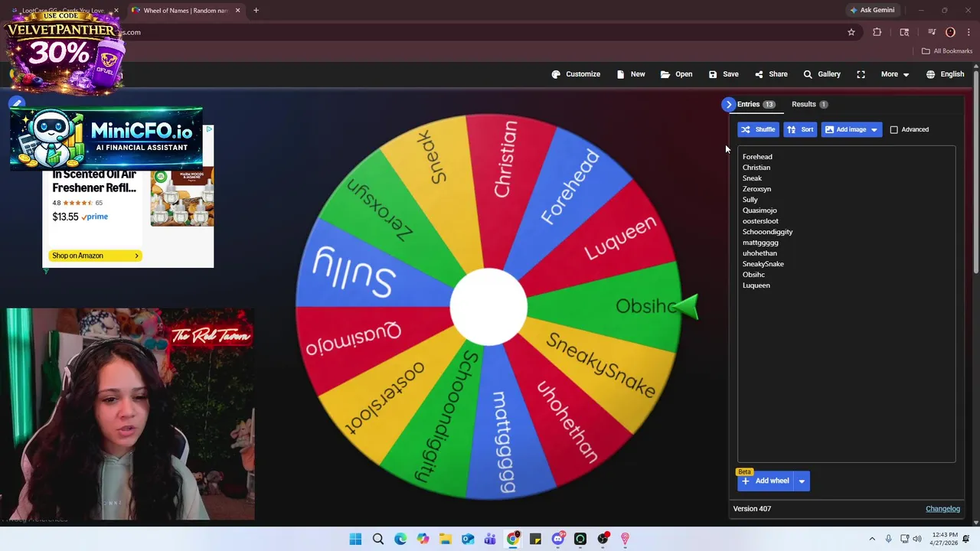Open Chrome profile avatar
980x551 pixels.
(950, 32)
